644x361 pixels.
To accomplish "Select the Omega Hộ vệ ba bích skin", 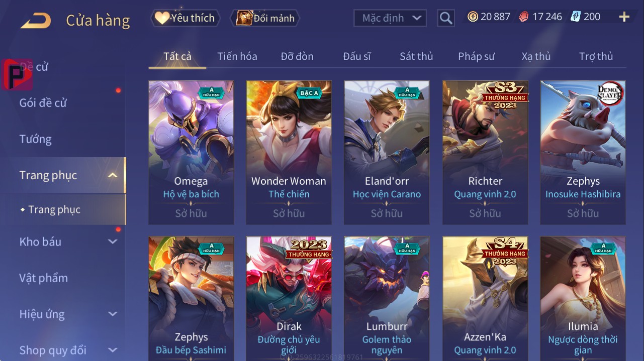I will point(191,153).
